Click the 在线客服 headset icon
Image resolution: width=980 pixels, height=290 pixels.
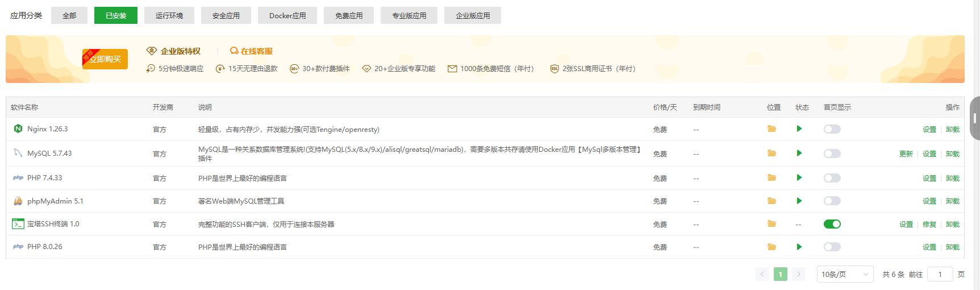pos(234,51)
